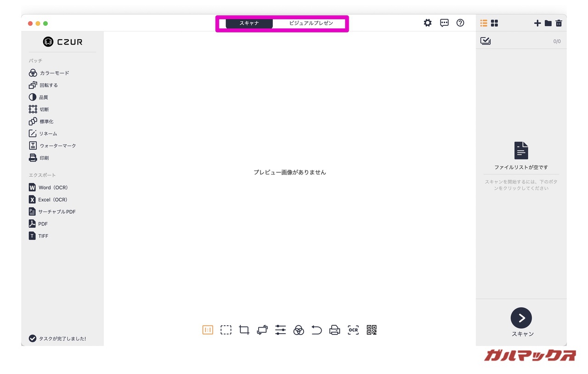Click the dashed rectangle selection tool

(x=226, y=330)
